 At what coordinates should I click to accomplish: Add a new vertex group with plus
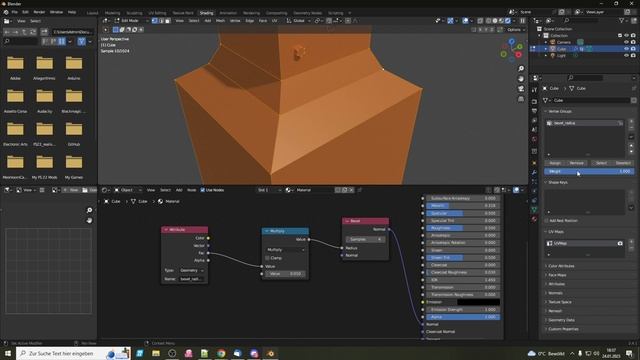[631, 121]
